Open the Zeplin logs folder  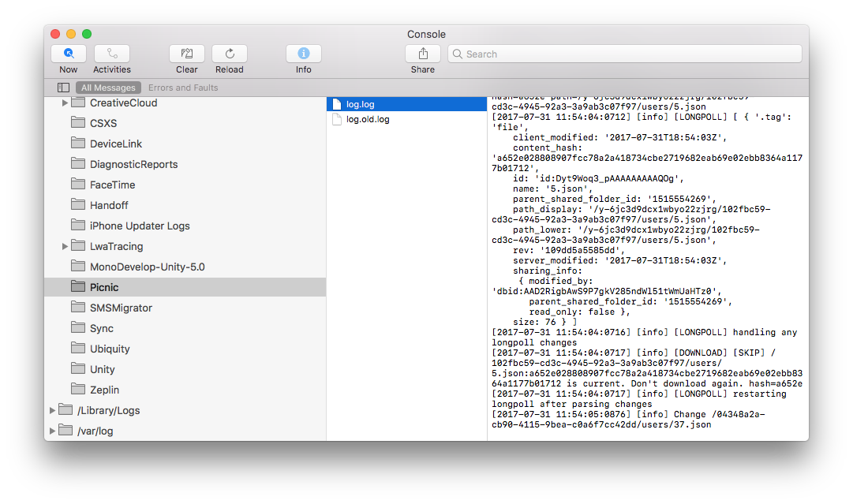(x=104, y=390)
